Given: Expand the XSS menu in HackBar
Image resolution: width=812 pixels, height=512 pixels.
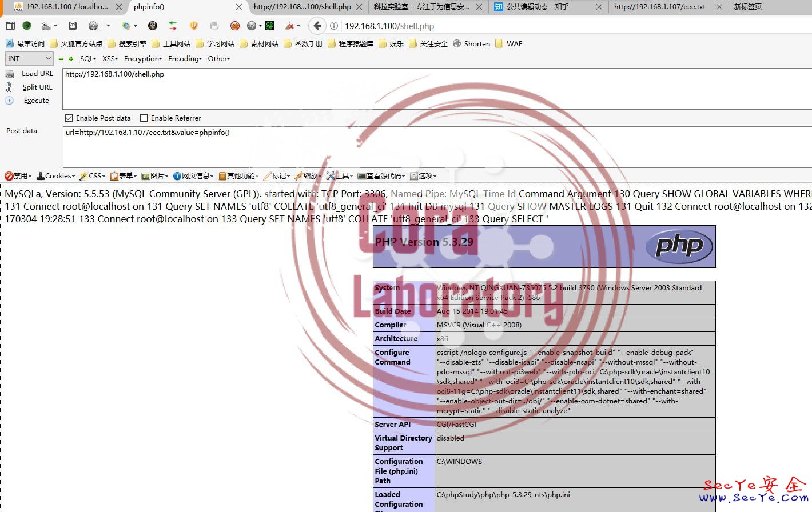Looking at the screenshot, I should (x=110, y=59).
